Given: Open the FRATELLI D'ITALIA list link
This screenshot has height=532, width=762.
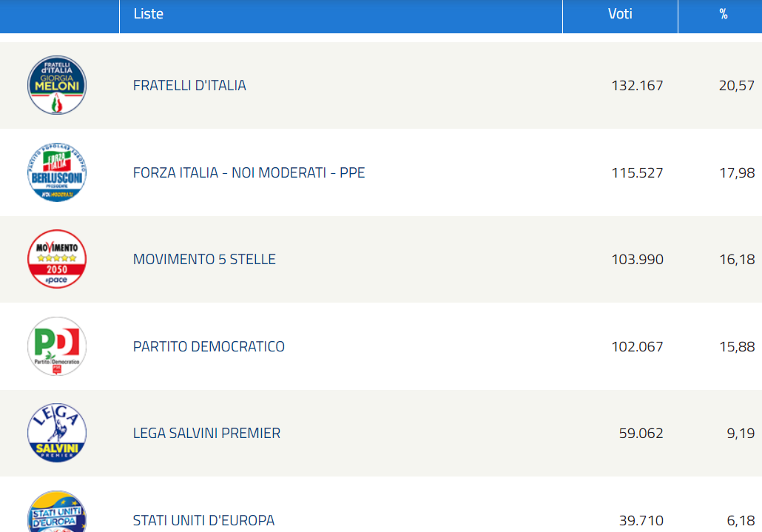Looking at the screenshot, I should (x=189, y=86).
